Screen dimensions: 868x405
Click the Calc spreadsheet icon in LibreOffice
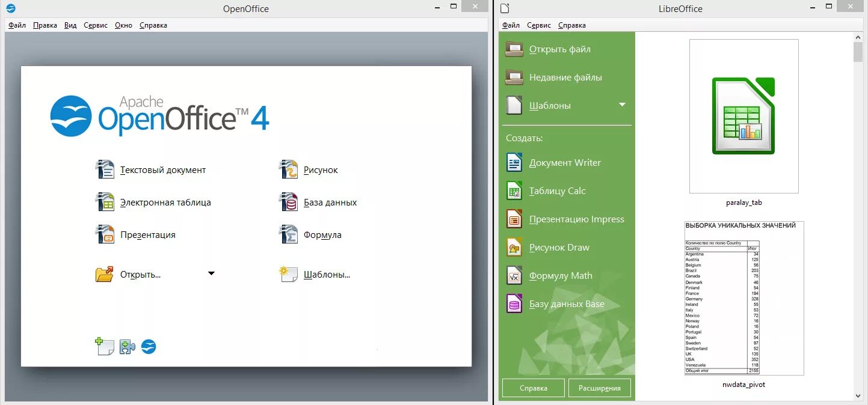point(514,190)
